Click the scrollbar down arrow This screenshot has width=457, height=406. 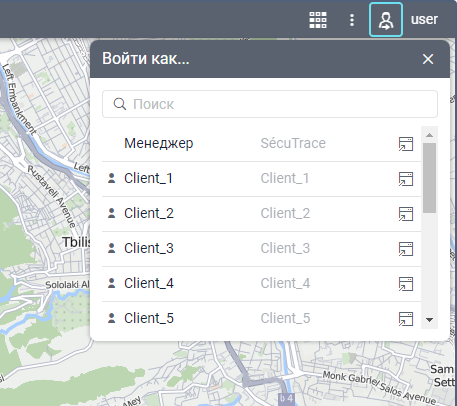click(x=429, y=320)
